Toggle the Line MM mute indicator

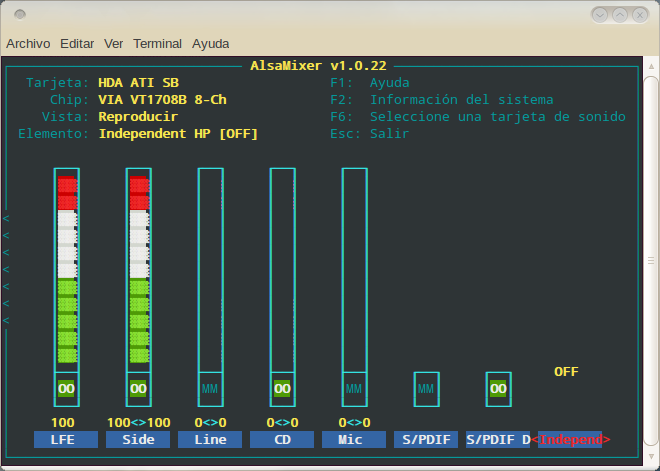pos(210,389)
